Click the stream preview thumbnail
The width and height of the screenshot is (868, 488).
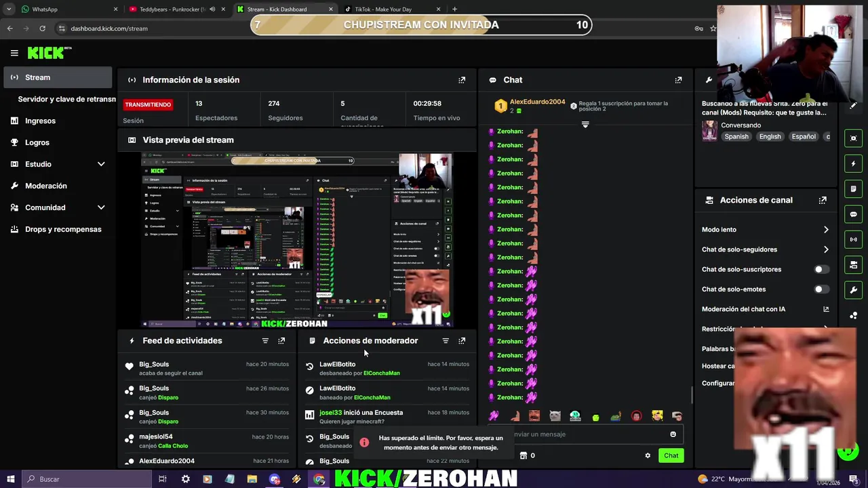click(x=296, y=241)
